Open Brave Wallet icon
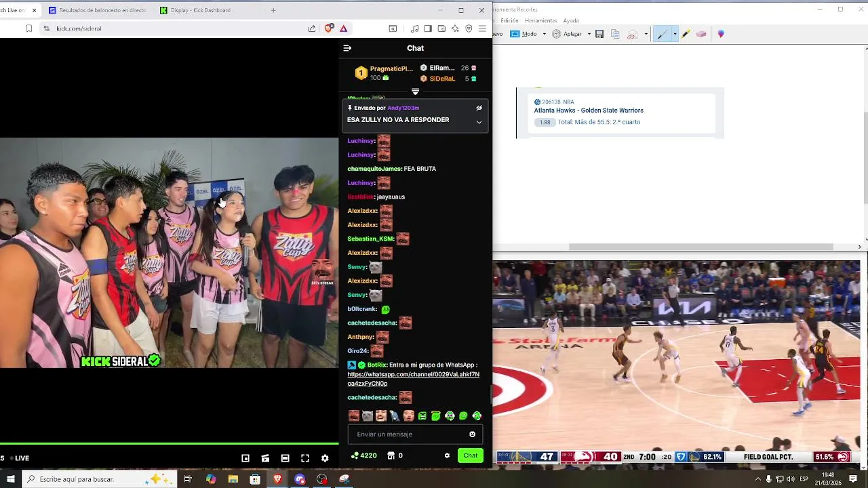Image resolution: width=868 pixels, height=488 pixels. 441,28
